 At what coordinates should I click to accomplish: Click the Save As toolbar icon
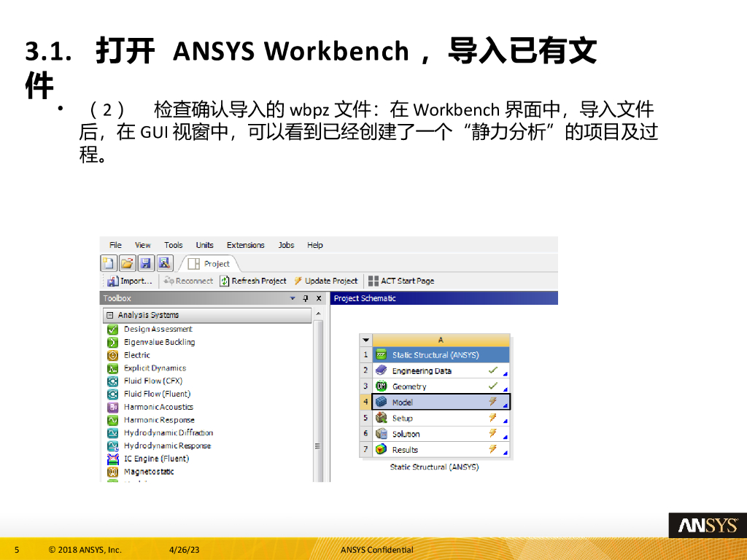pos(164,263)
